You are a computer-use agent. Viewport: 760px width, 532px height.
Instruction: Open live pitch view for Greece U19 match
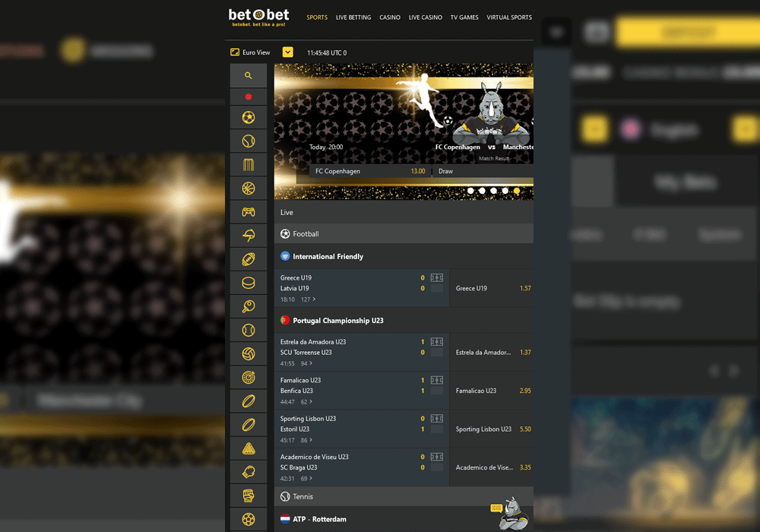(437, 277)
